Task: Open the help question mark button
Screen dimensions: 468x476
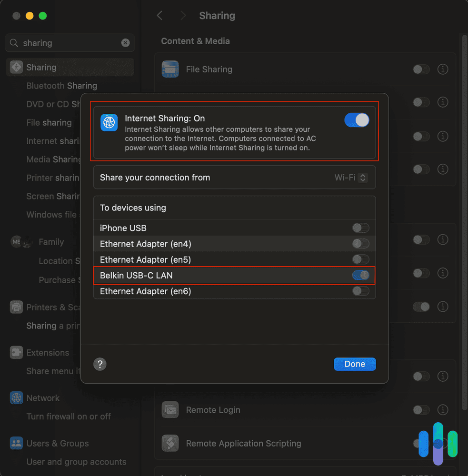Action: pyautogui.click(x=100, y=364)
